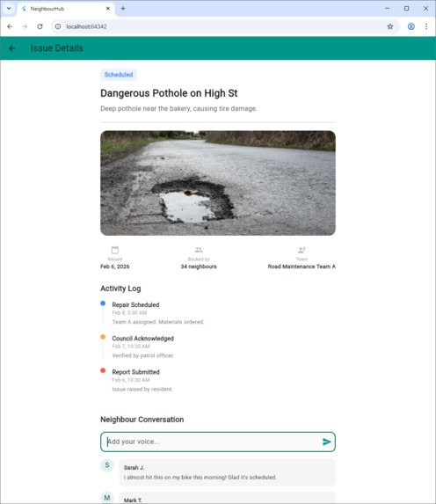The height and width of the screenshot is (504, 436).
Task: Click the Report Submitted log entry
Action: (135, 372)
